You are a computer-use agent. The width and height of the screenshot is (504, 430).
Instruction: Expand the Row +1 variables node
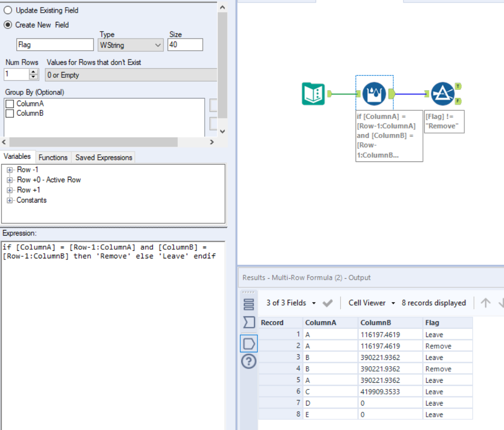point(10,190)
